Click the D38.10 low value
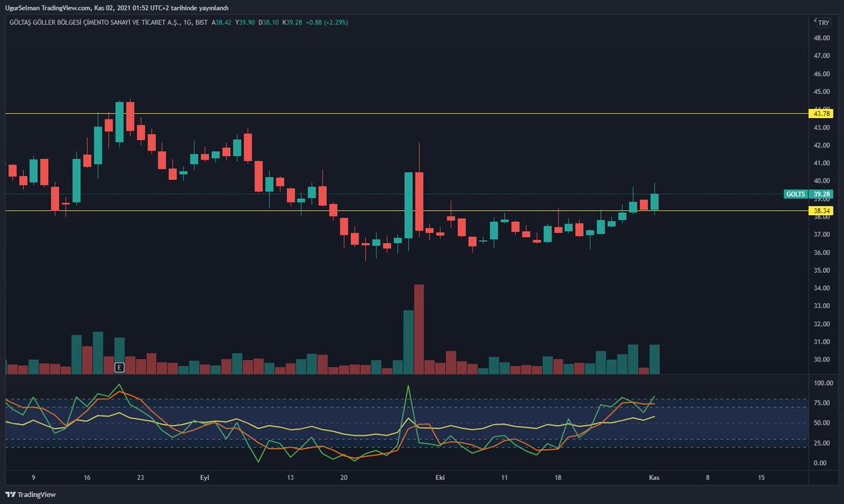This screenshot has width=844, height=504. coord(270,22)
